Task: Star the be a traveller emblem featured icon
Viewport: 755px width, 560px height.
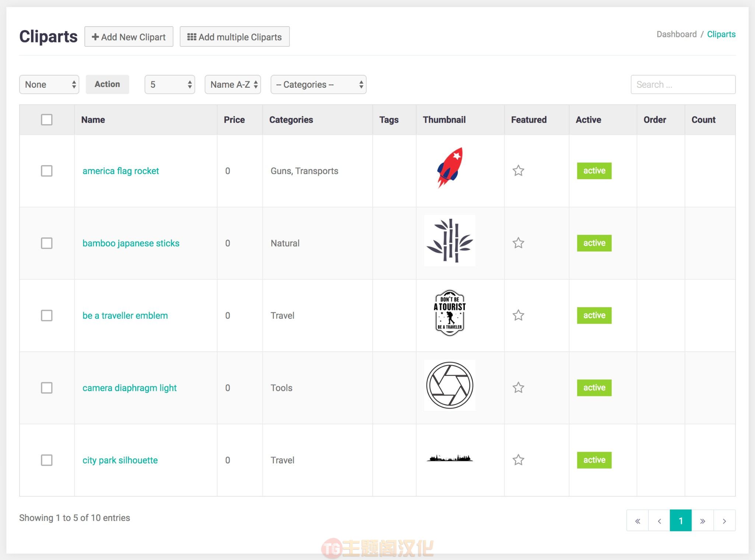Action: [518, 315]
